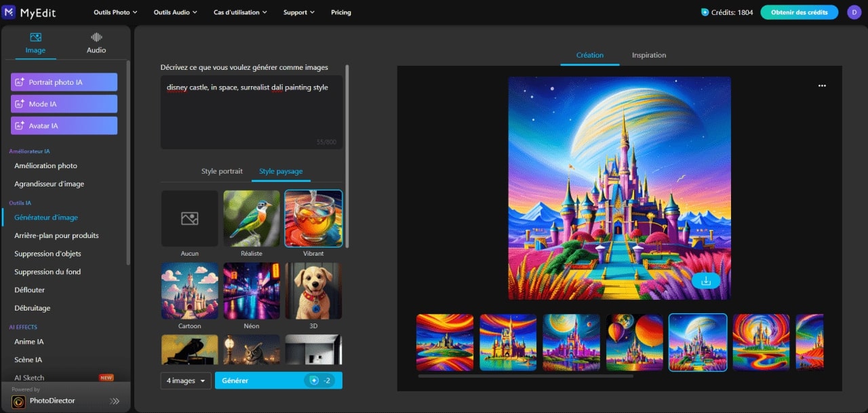The height and width of the screenshot is (413, 868).
Task: Expand the Outils Photo menu
Action: point(115,12)
